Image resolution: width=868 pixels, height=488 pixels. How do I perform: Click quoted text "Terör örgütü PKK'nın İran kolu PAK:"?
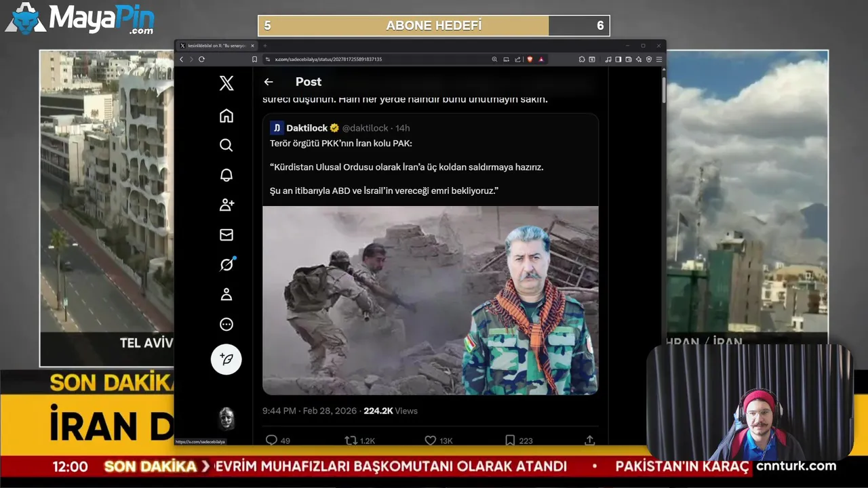click(x=340, y=143)
